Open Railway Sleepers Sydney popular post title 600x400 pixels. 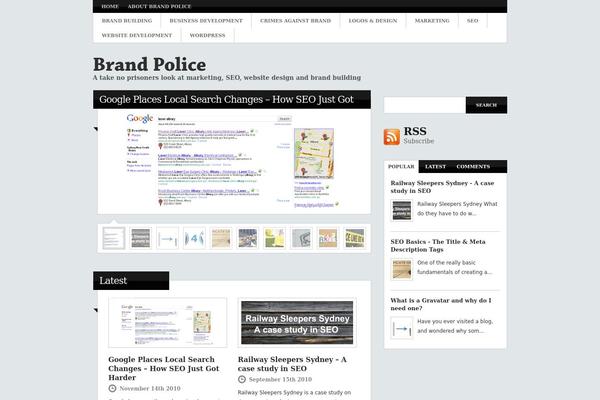tap(442, 187)
